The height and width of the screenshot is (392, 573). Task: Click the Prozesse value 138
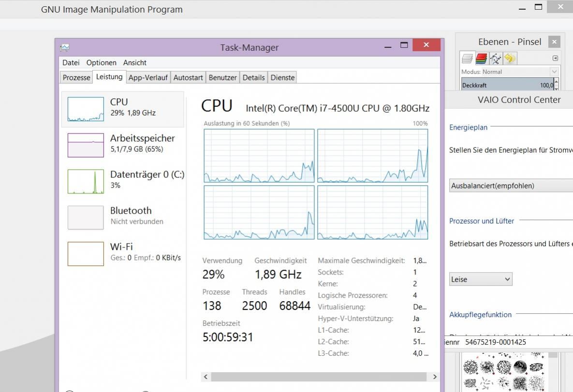tap(212, 306)
